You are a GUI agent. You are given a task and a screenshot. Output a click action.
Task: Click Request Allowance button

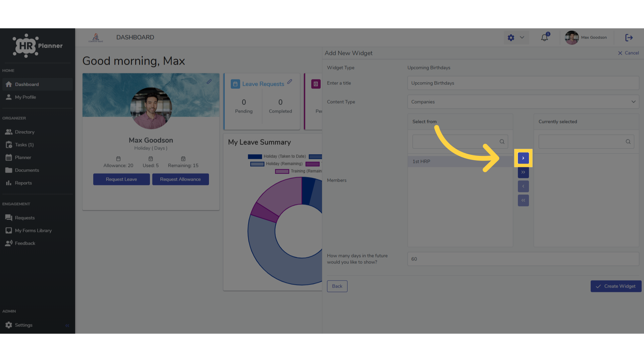click(180, 179)
